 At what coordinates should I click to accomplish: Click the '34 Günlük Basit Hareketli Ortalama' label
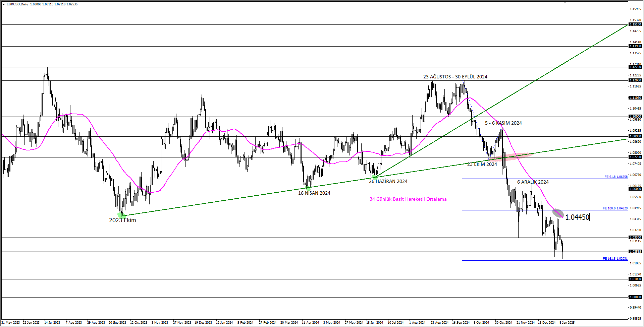408,199
